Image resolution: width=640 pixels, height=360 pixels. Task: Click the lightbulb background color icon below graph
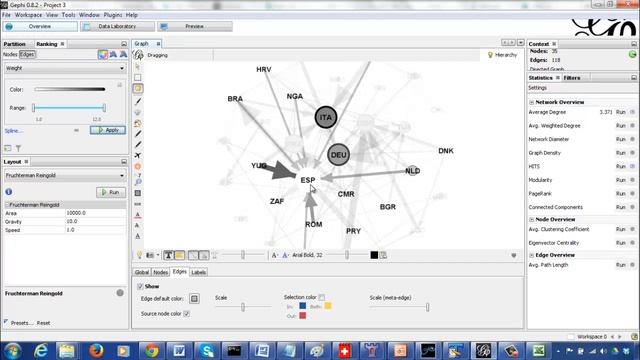(139, 255)
